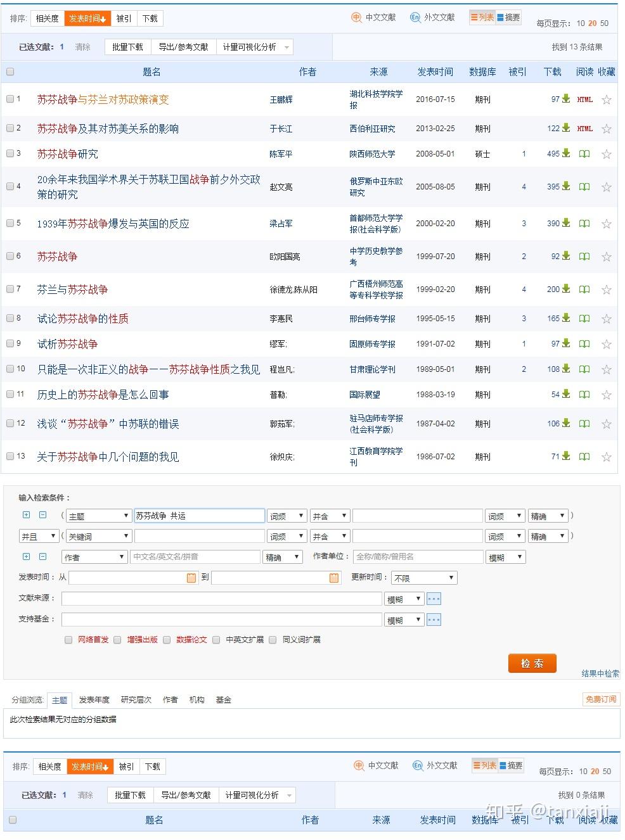Screen dimensions: 625x840
Task: Click 结果中检索 link
Action: [600, 673]
